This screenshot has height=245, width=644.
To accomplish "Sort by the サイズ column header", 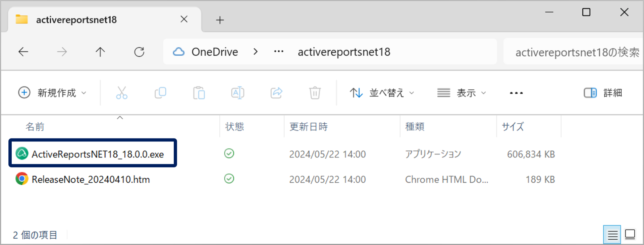I will (x=513, y=127).
